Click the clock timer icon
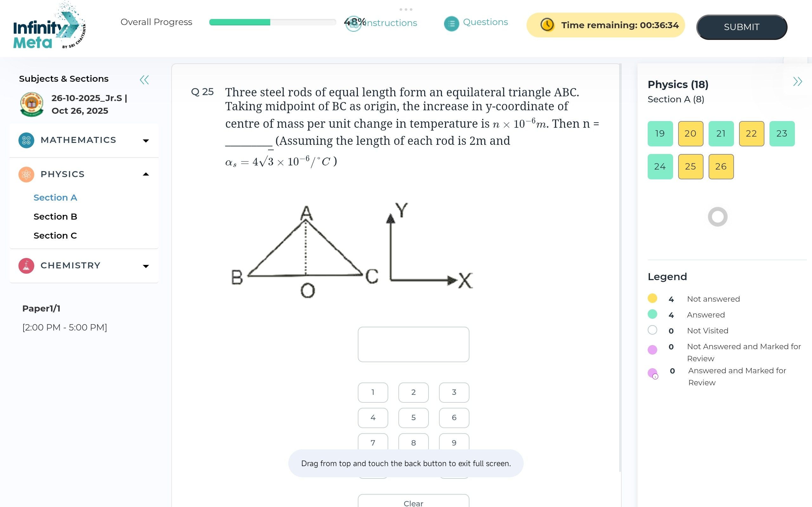 547,25
